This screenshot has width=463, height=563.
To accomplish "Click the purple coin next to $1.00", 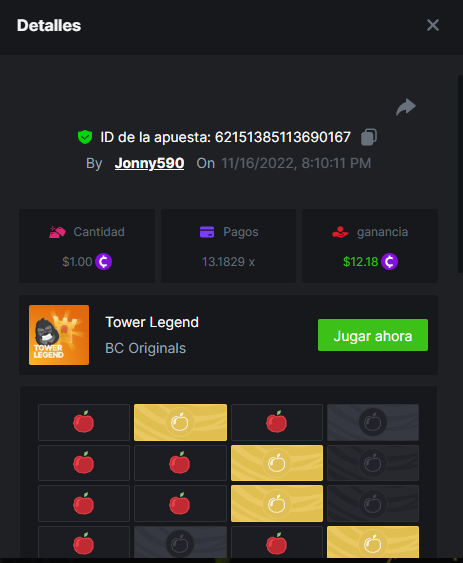I will click(x=103, y=261).
